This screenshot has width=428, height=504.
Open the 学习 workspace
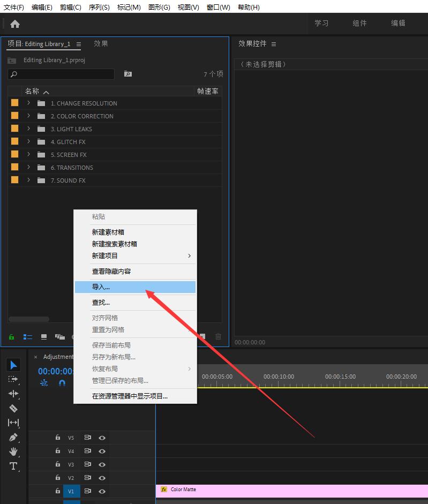point(321,23)
